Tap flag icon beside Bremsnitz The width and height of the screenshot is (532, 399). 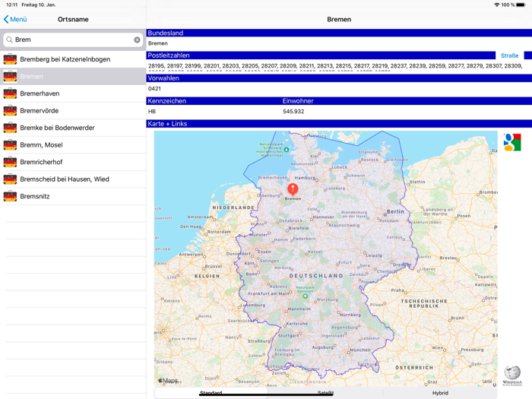pyautogui.click(x=10, y=196)
